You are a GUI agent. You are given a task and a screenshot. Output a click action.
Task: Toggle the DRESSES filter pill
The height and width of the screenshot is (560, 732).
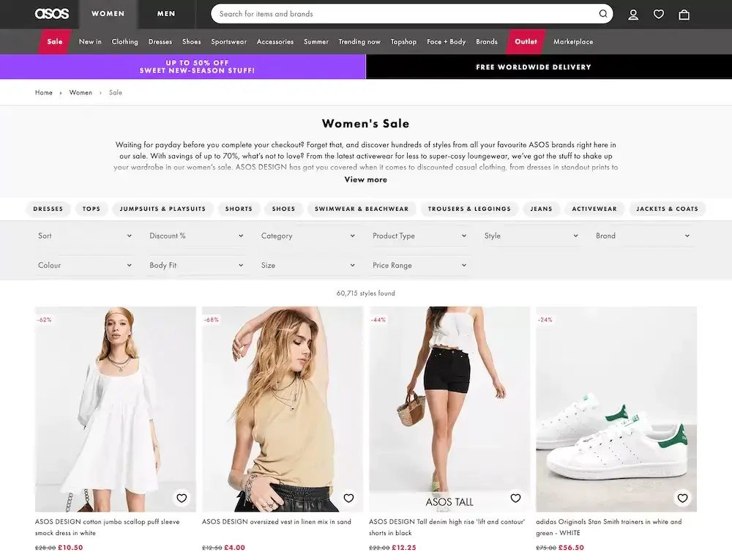(48, 209)
